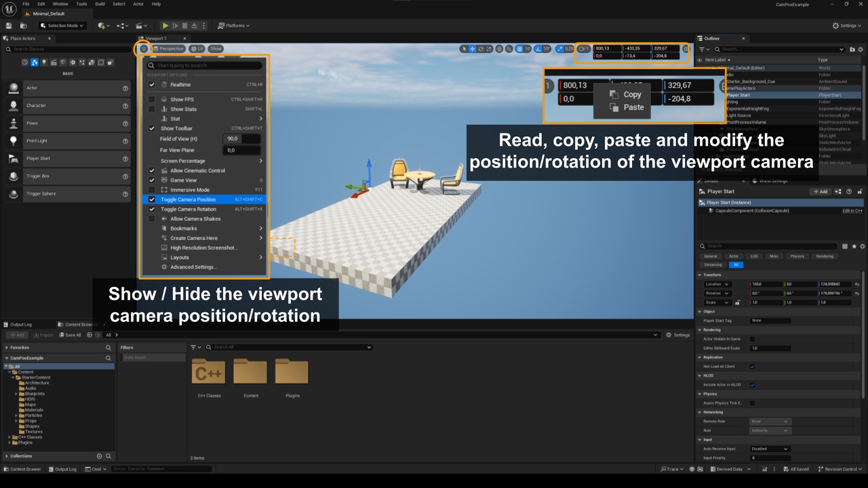Open the Platforms dropdown
The height and width of the screenshot is (488, 868).
pyautogui.click(x=234, y=26)
